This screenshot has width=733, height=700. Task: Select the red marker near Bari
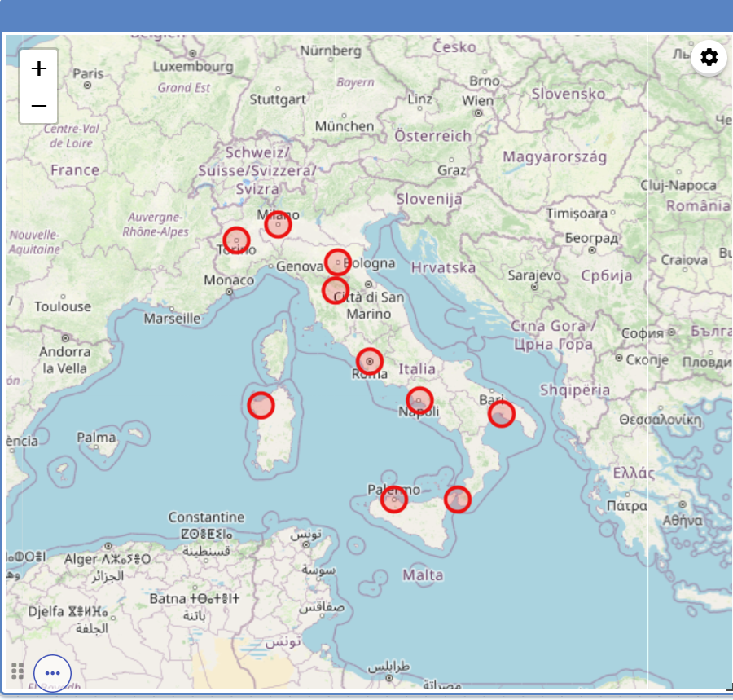click(502, 414)
